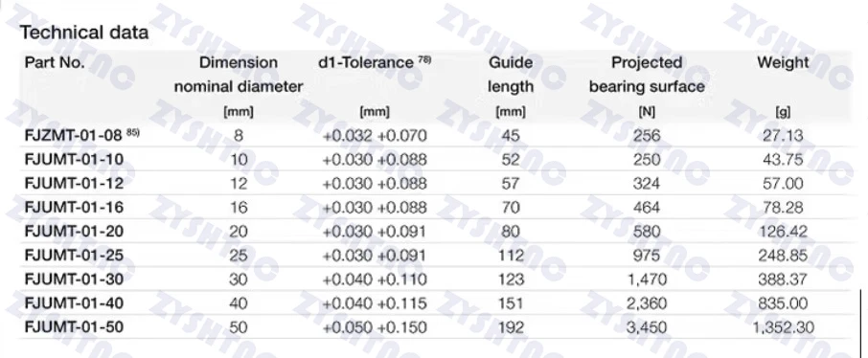
Task: Select the Dimension nominal diameter header
Action: tap(239, 74)
